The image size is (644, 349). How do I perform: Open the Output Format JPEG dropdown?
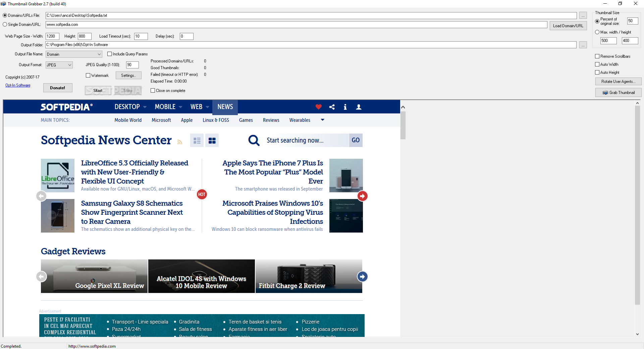(x=59, y=65)
